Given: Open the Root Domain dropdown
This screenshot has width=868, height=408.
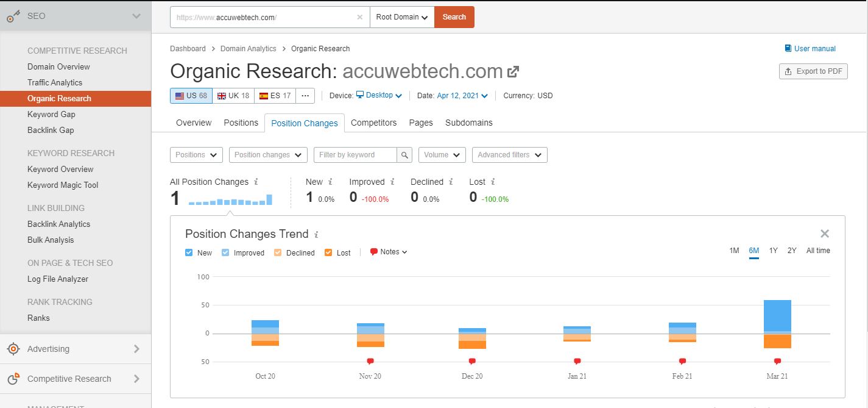Looking at the screenshot, I should (402, 17).
